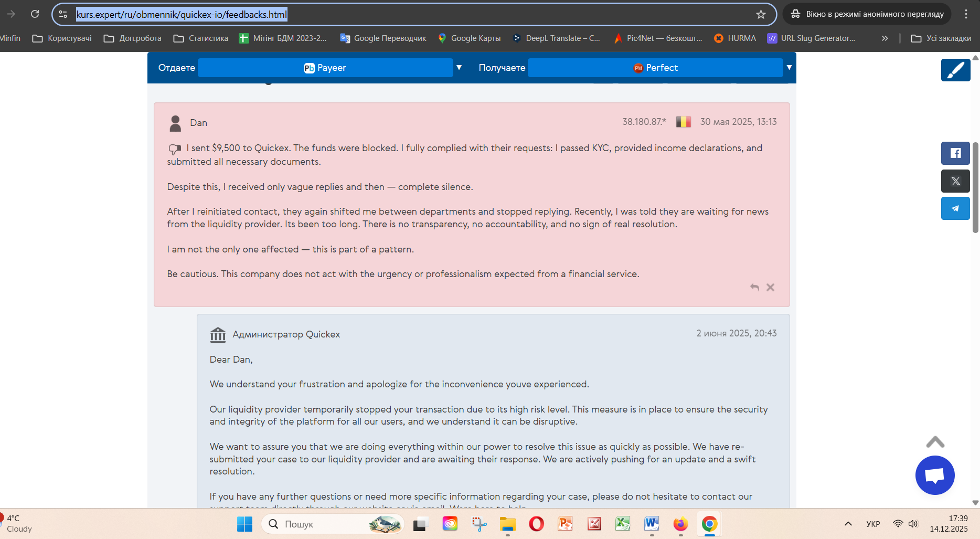Click the date 2 июня 2025, 20:43

(737, 333)
